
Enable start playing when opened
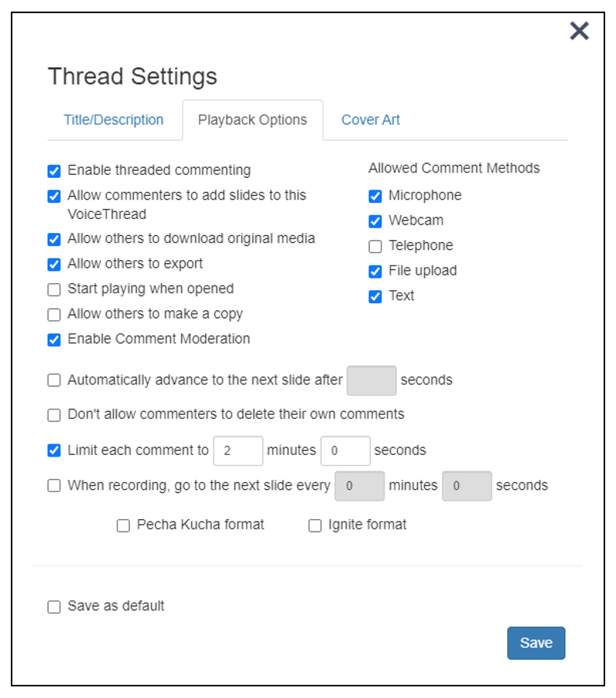(53, 289)
